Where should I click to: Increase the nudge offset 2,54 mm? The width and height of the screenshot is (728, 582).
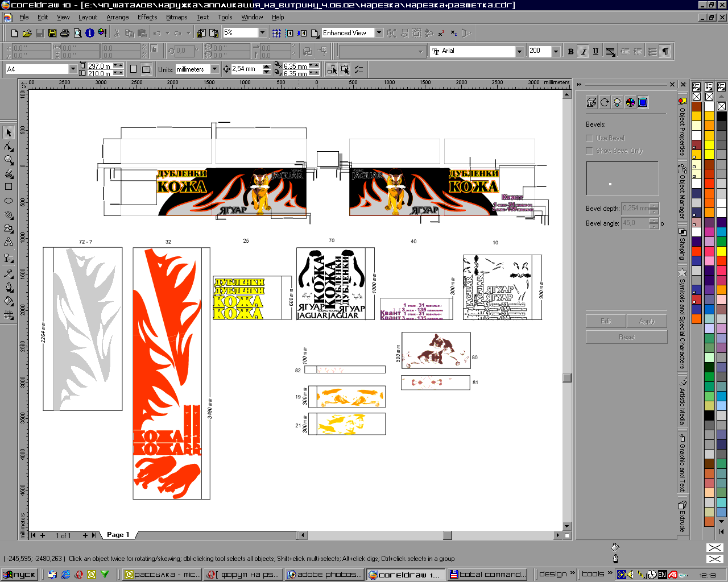point(267,66)
